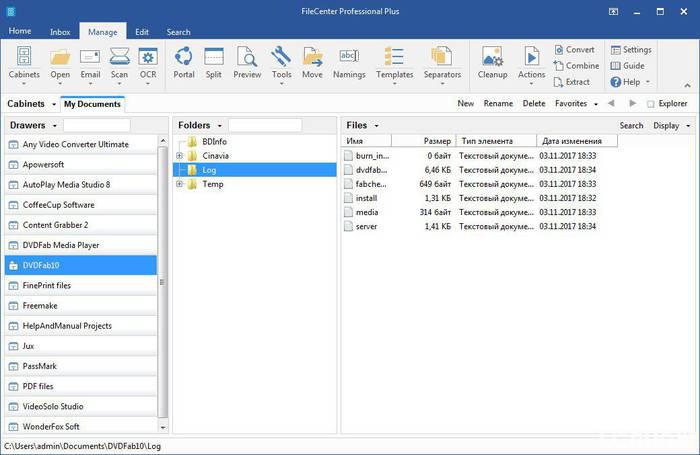Start a Scan from the ribbon
Viewport: 700px width, 455px height.
tap(119, 65)
